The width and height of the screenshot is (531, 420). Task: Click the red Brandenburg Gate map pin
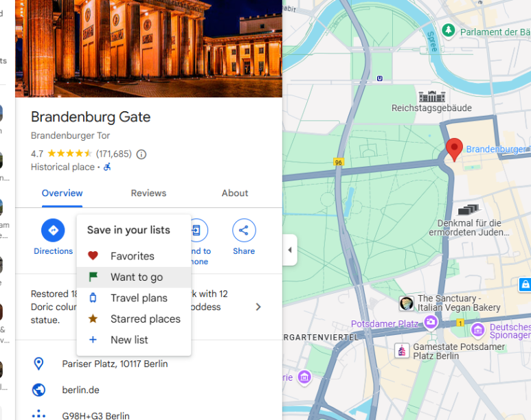click(454, 149)
